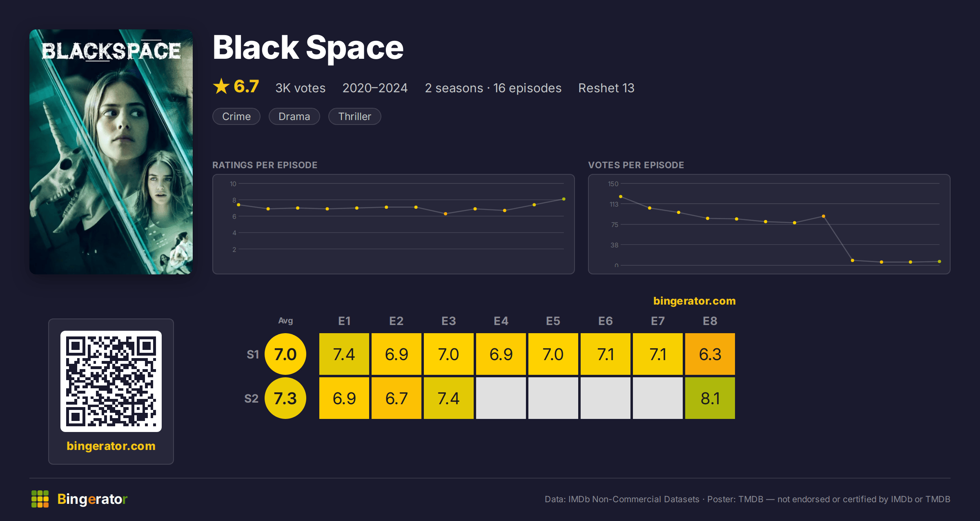Select the S2 E3 7.4 rating cell
Image resolution: width=980 pixels, height=521 pixels.
449,398
